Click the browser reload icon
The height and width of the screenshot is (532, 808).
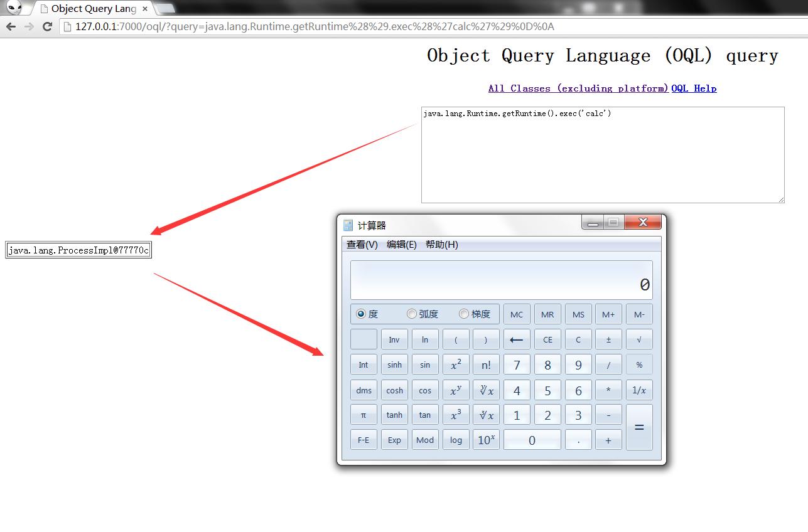coord(47,26)
